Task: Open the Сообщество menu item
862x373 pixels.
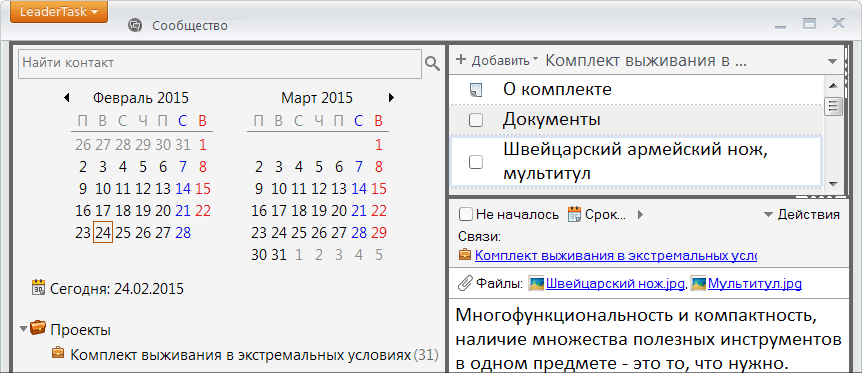Action: [190, 25]
